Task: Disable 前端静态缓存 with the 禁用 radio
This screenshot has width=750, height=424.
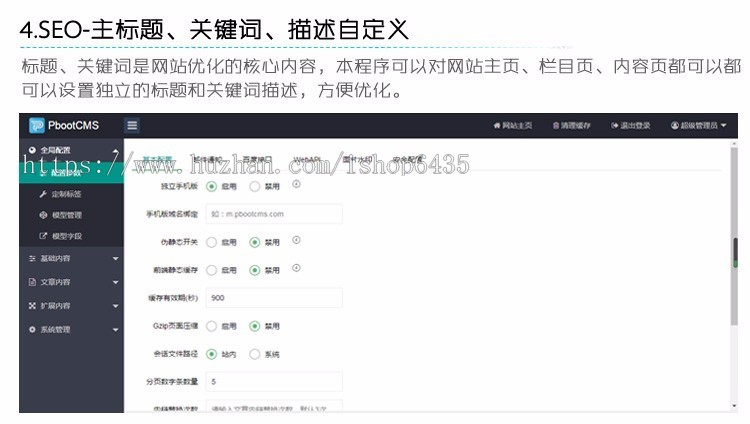Action: tap(254, 270)
